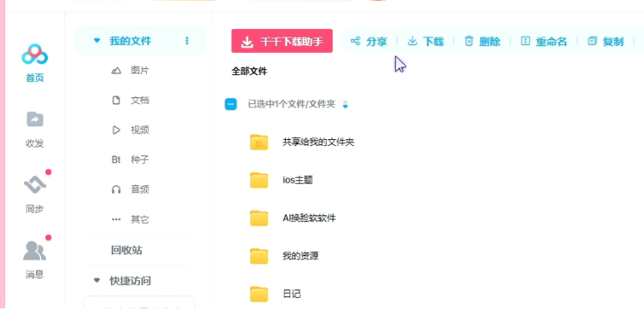Click the 复制 label

[x=613, y=41]
